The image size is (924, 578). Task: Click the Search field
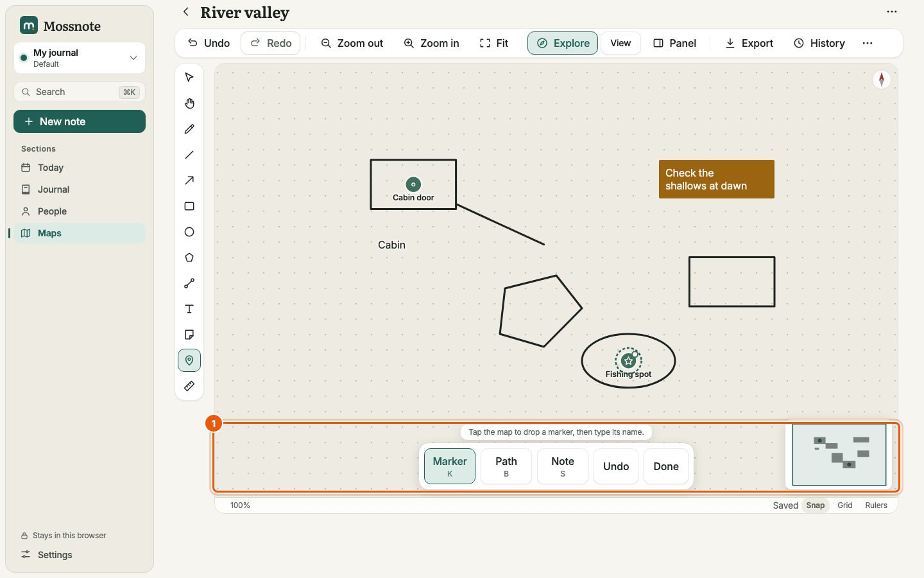coord(80,92)
